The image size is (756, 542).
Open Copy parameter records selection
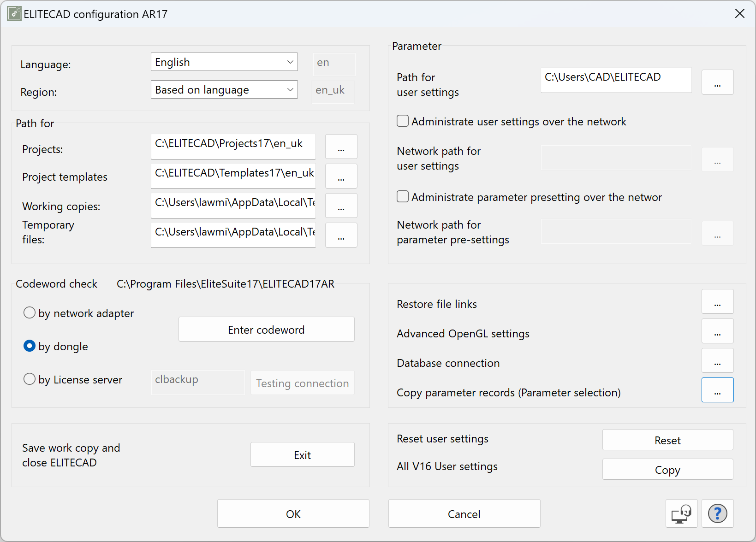(717, 390)
